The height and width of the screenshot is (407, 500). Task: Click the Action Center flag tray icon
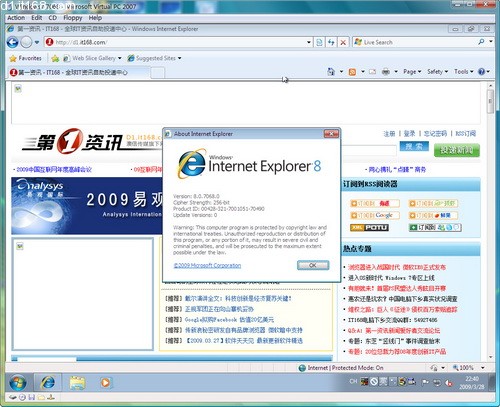425,383
